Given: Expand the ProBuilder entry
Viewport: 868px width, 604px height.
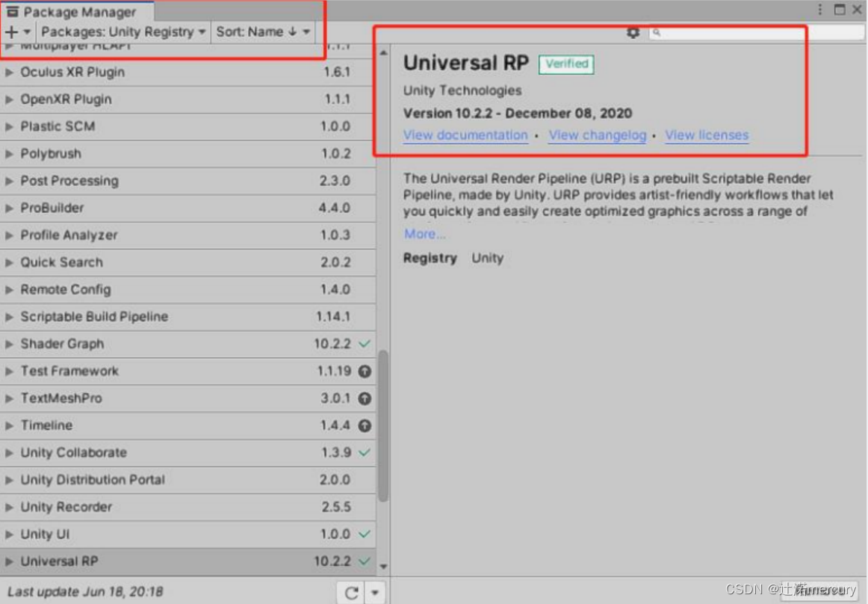Looking at the screenshot, I should pyautogui.click(x=9, y=208).
